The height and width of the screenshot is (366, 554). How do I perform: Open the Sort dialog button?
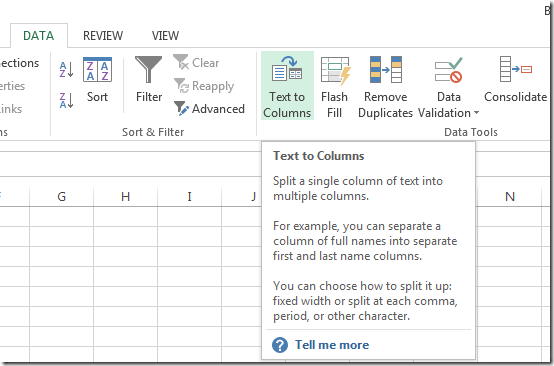98,80
